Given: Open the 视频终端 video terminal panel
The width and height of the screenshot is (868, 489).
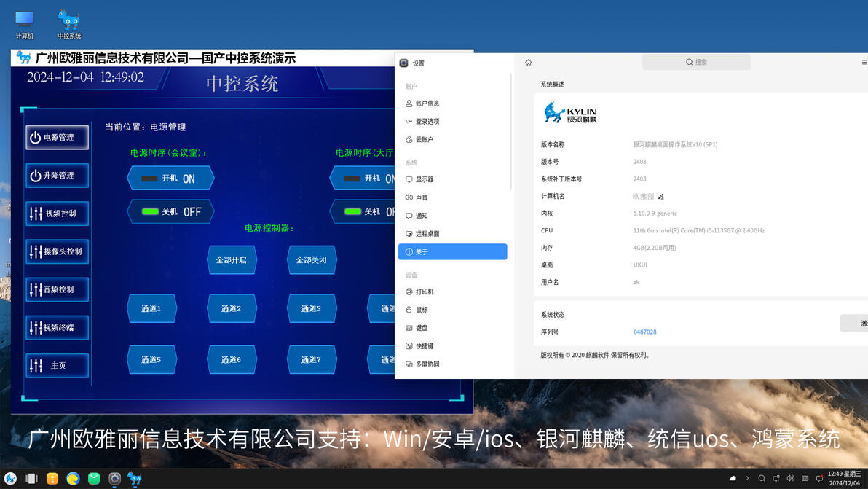Looking at the screenshot, I should tap(57, 327).
